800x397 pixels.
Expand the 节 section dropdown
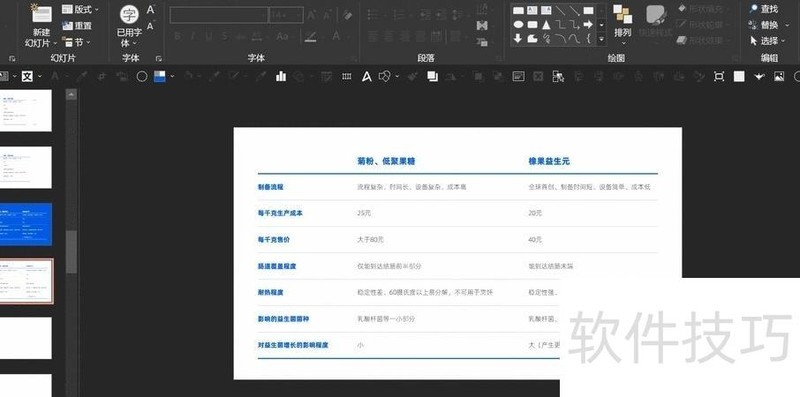[x=76, y=42]
